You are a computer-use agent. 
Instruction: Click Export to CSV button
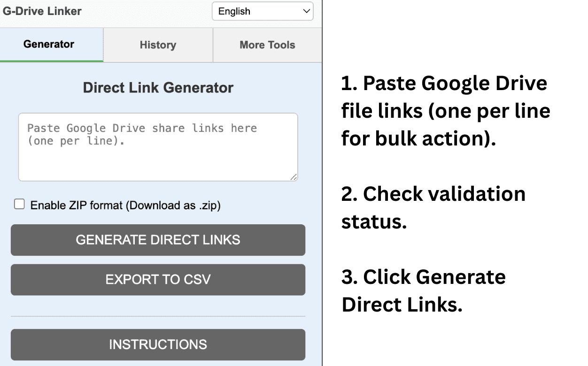(158, 280)
